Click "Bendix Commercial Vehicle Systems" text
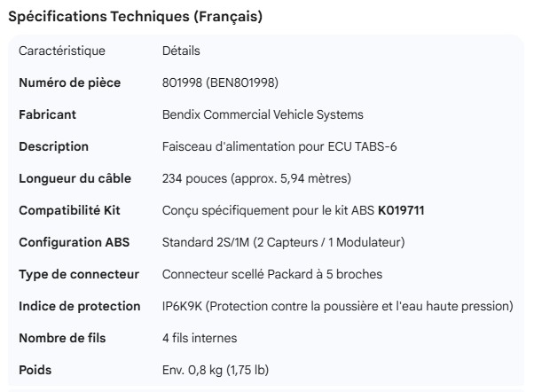Screen dimensions: 534x392 (263, 114)
